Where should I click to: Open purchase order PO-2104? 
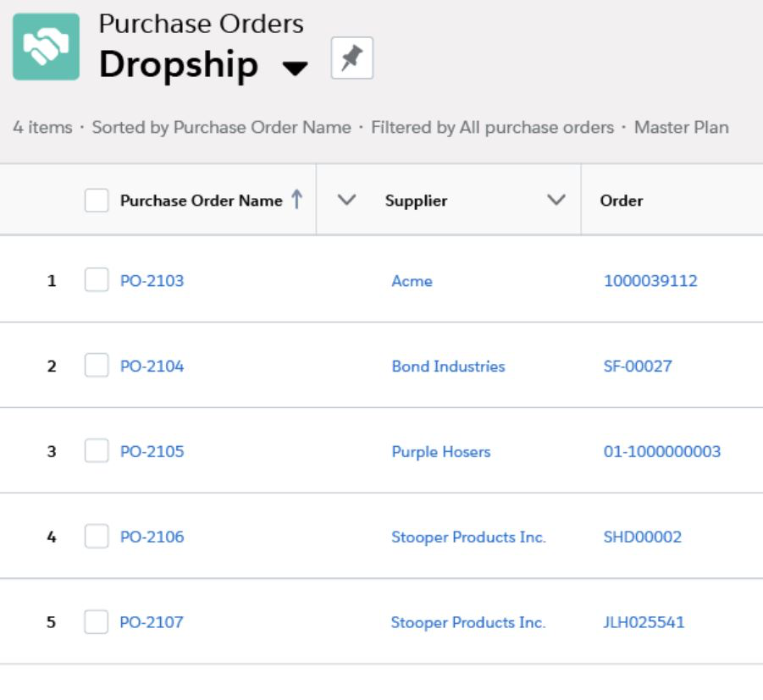click(x=152, y=366)
